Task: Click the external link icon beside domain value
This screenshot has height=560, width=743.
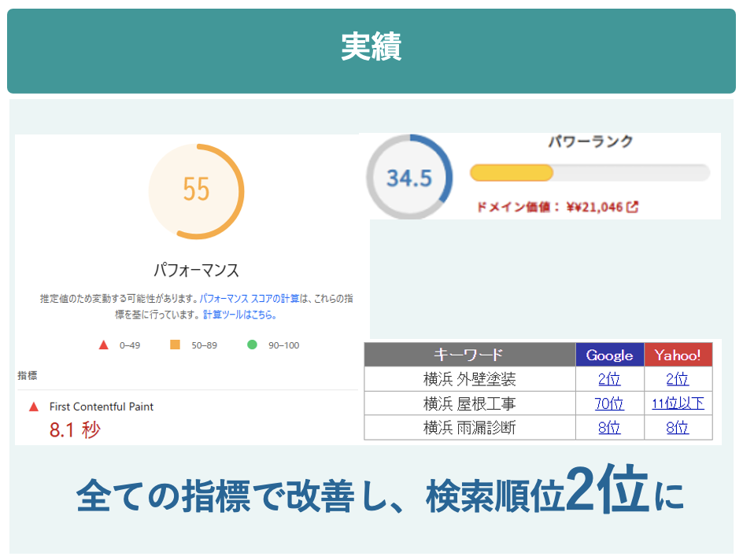Action: (632, 208)
